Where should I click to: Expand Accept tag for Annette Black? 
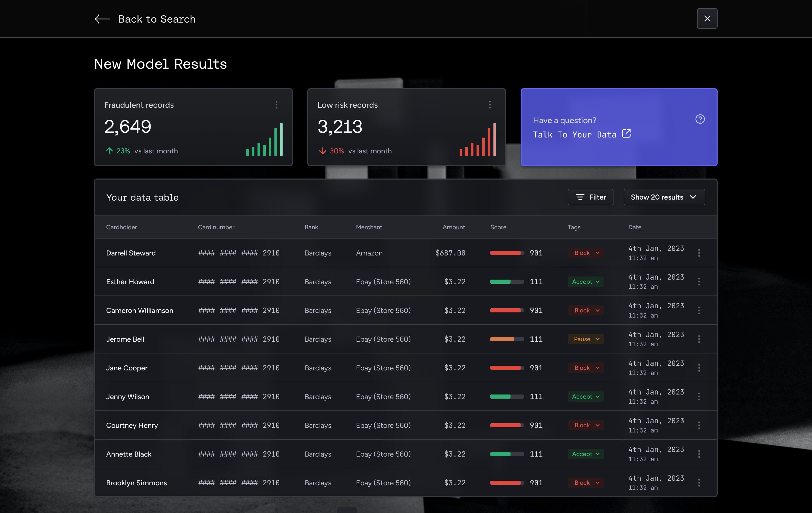pos(586,454)
